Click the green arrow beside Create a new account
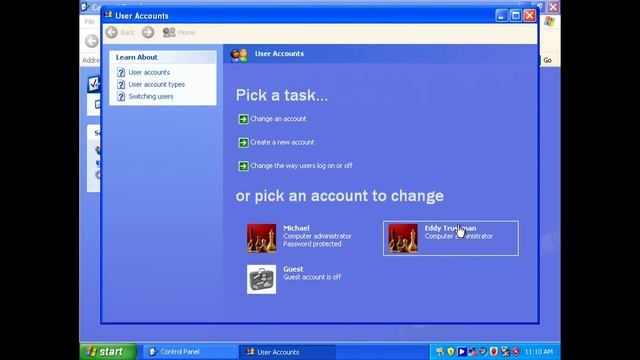Screen dimensions: 640x360 click(x=243, y=142)
